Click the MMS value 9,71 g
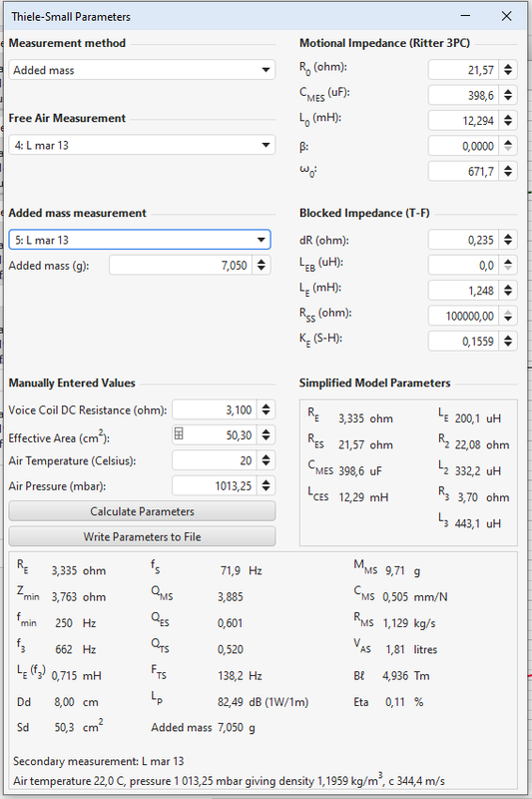Screen dimensions: 532x799 pos(402,570)
